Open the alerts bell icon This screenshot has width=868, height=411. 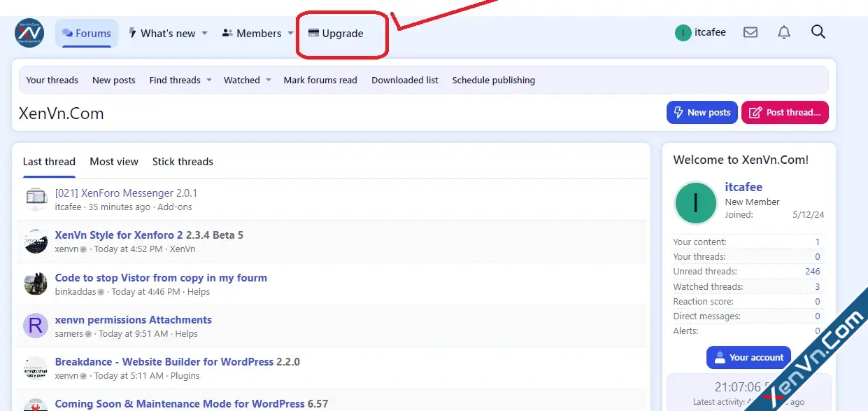784,32
